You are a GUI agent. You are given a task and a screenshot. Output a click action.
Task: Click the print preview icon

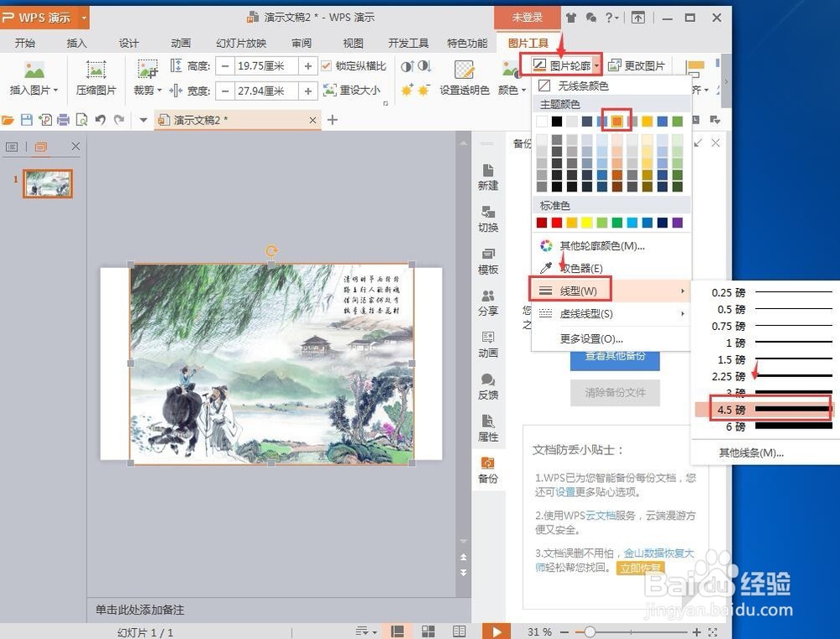(81, 119)
